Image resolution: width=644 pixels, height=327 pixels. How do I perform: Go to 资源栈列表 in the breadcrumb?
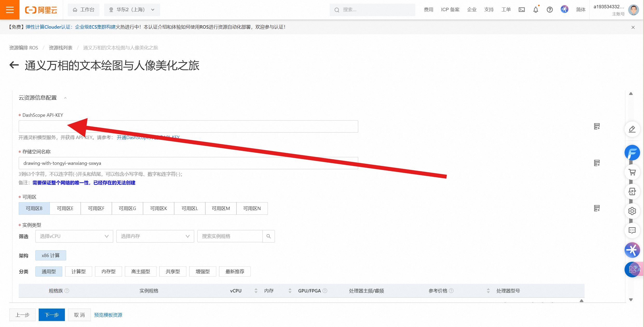[x=60, y=48]
